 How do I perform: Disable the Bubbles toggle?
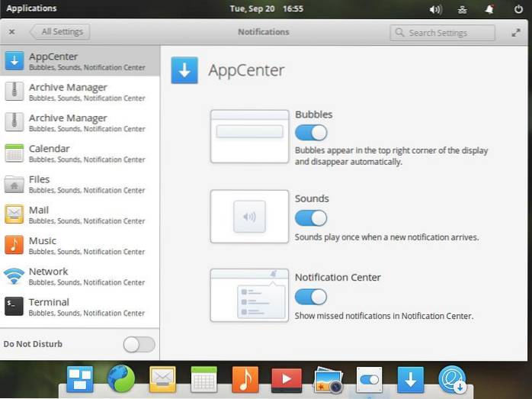(x=311, y=132)
